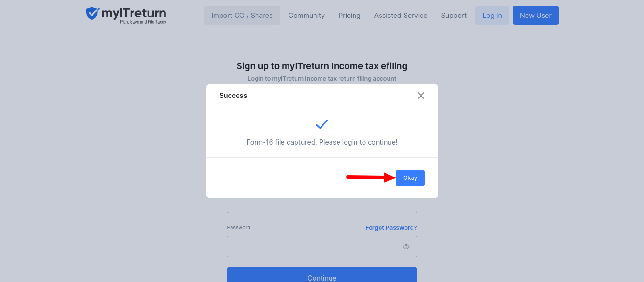Open the Support menu item
Screen dimensions: 644x282
454,16
